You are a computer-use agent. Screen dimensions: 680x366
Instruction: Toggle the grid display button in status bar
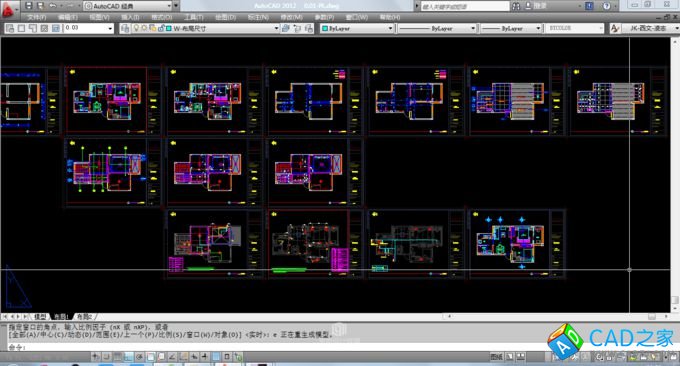point(118,357)
